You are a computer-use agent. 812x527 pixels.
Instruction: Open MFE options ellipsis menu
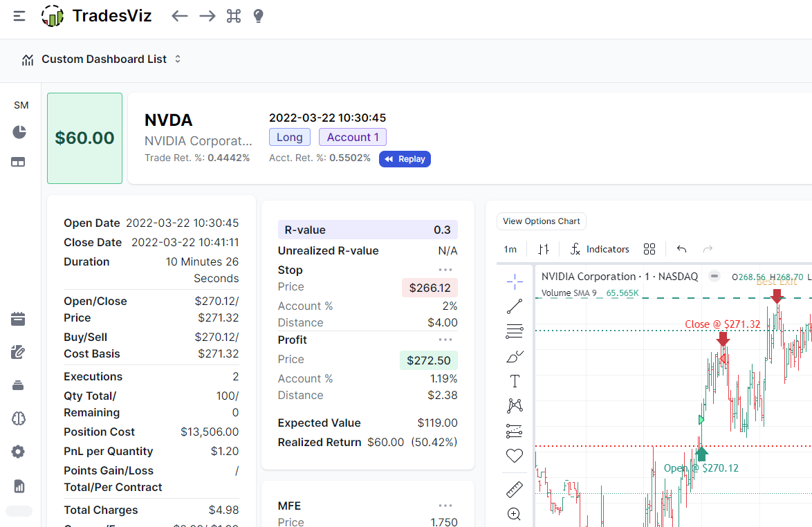click(x=445, y=506)
